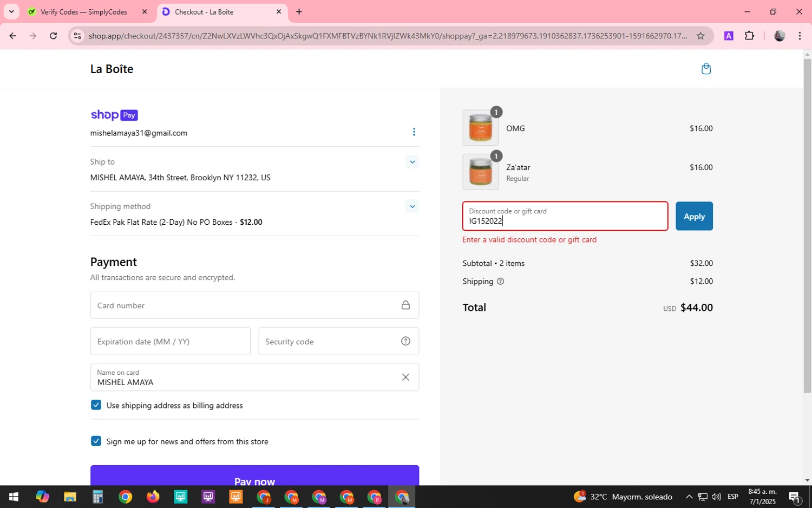
Task: Open notification center icon
Action: click(795, 497)
